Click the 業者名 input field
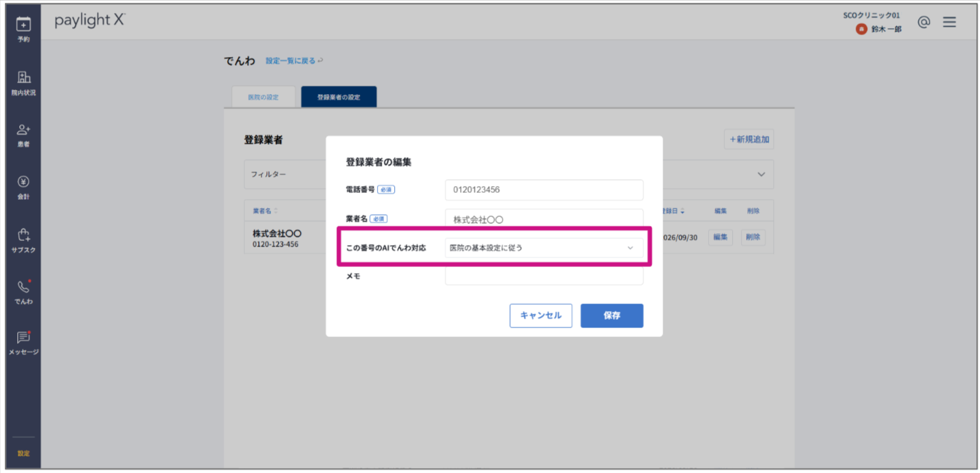 point(544,219)
